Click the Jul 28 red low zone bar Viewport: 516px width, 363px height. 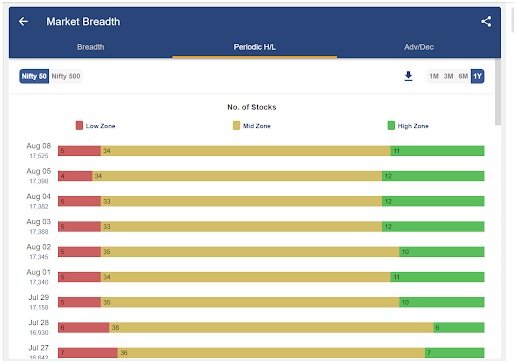point(83,328)
